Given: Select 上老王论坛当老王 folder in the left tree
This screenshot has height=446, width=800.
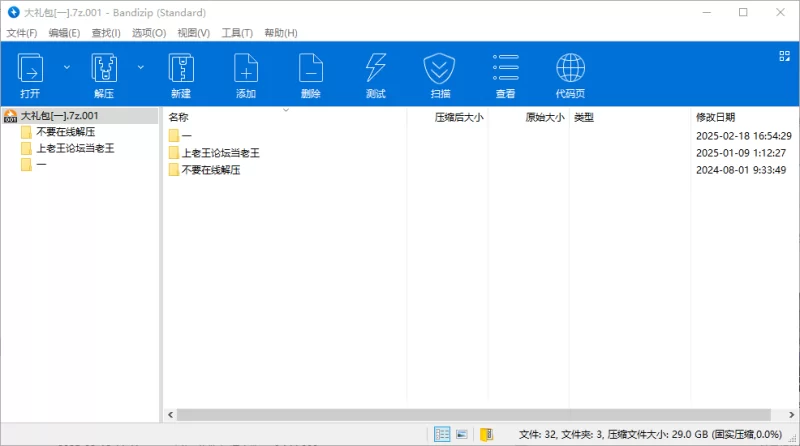Looking at the screenshot, I should tap(75, 148).
